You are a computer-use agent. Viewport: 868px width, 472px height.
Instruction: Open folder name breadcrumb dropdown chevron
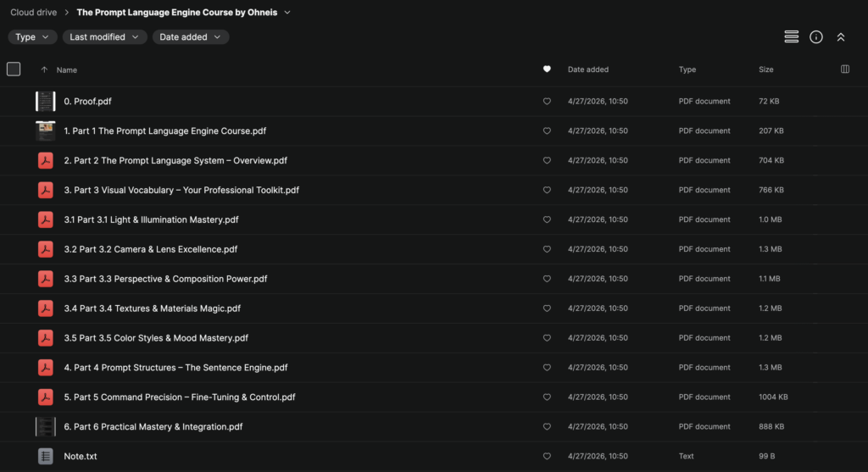[287, 13]
